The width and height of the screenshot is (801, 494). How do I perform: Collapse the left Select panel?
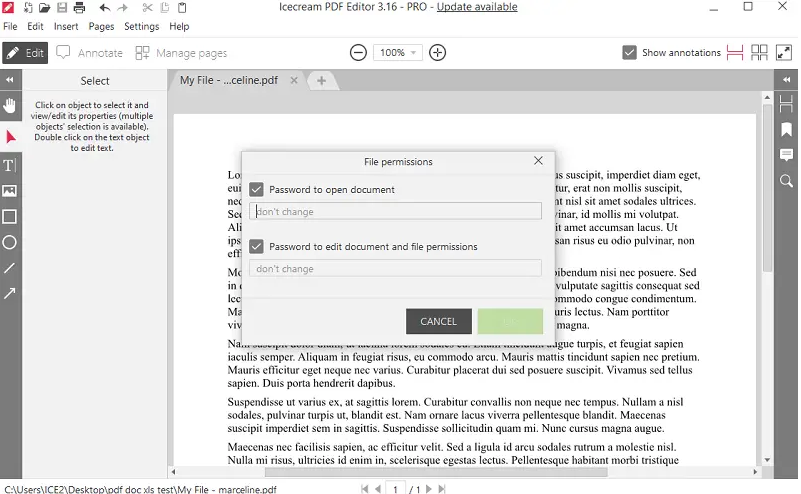(x=10, y=80)
